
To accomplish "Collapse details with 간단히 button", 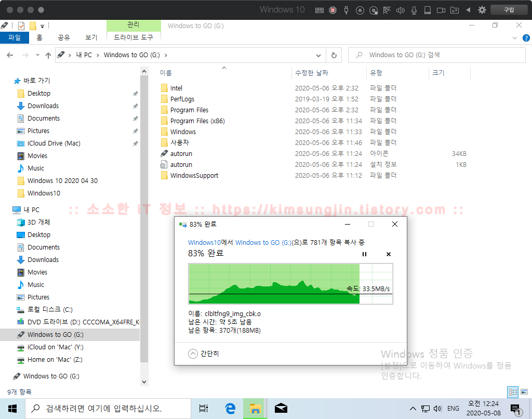I will (x=204, y=354).
